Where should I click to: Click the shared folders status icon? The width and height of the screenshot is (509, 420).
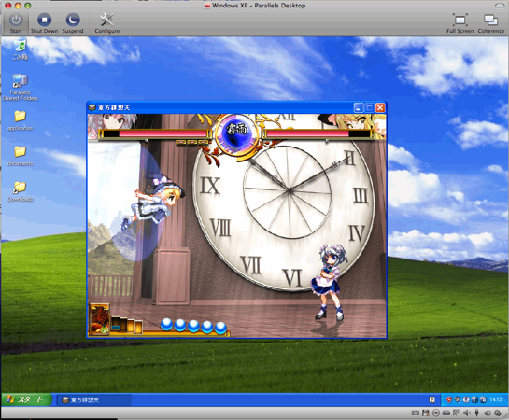[x=488, y=413]
